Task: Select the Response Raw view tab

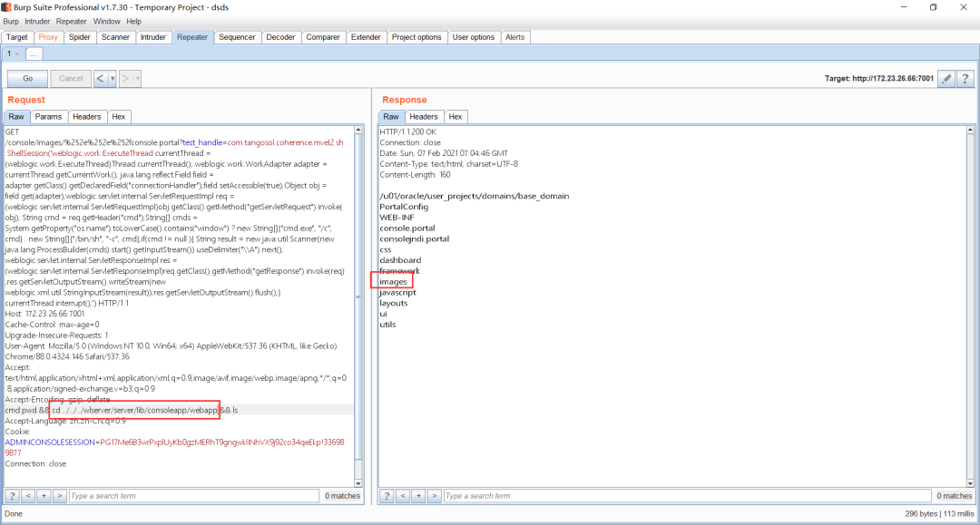Action: [x=390, y=117]
